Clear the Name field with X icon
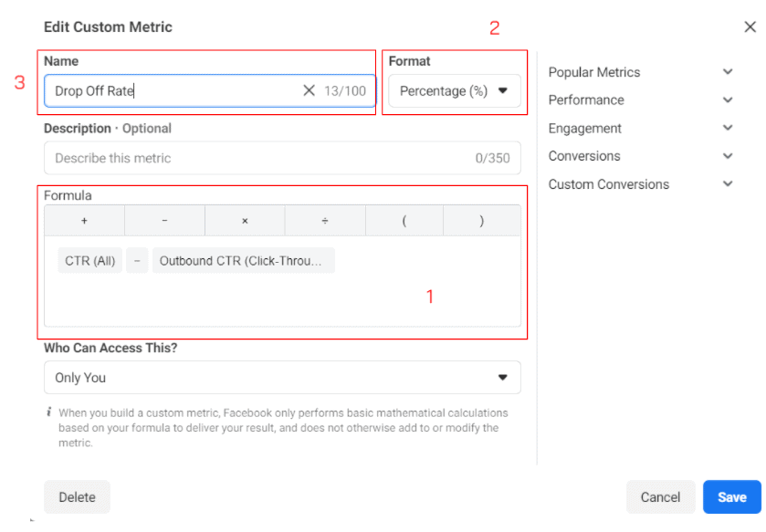 pyautogui.click(x=309, y=90)
